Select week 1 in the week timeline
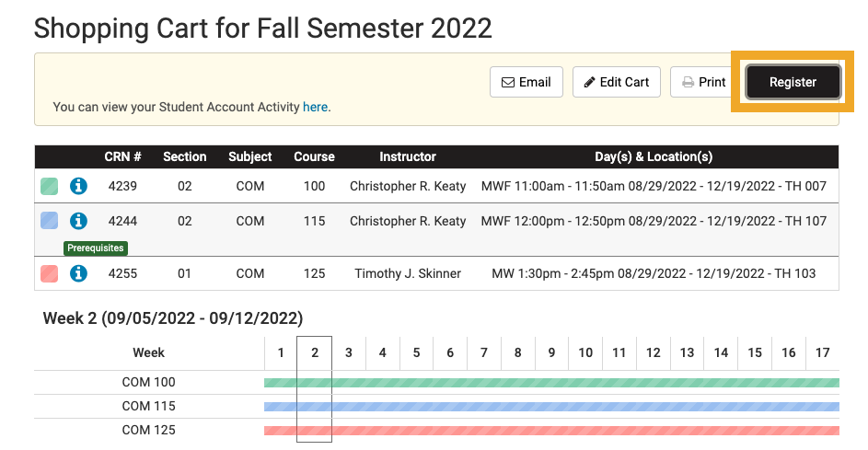 281,352
